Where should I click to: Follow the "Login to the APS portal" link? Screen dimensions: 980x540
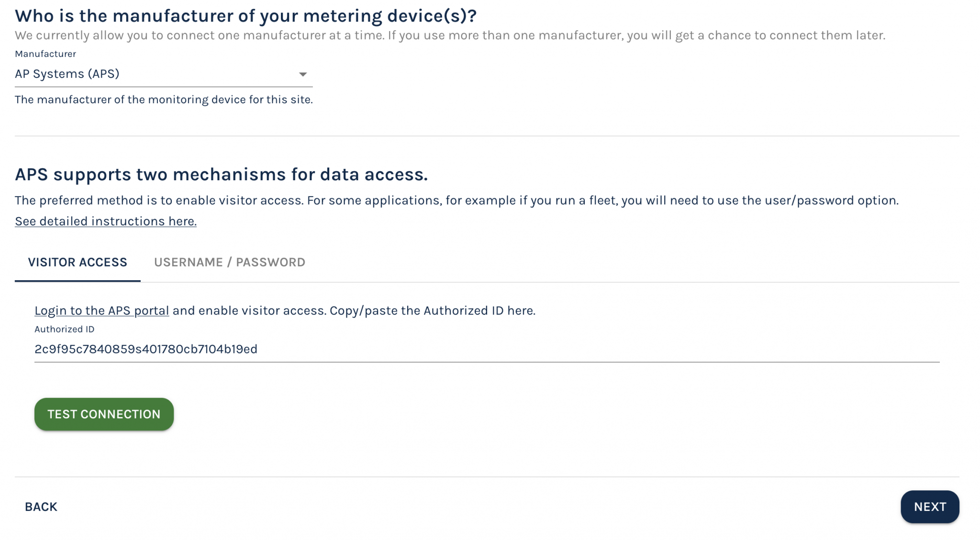point(101,310)
